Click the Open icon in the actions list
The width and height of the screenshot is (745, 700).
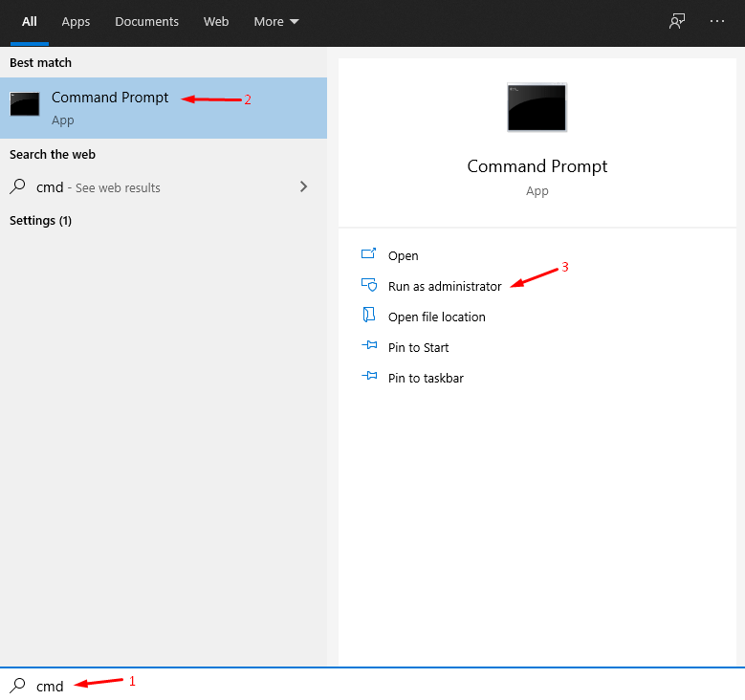[369, 254]
